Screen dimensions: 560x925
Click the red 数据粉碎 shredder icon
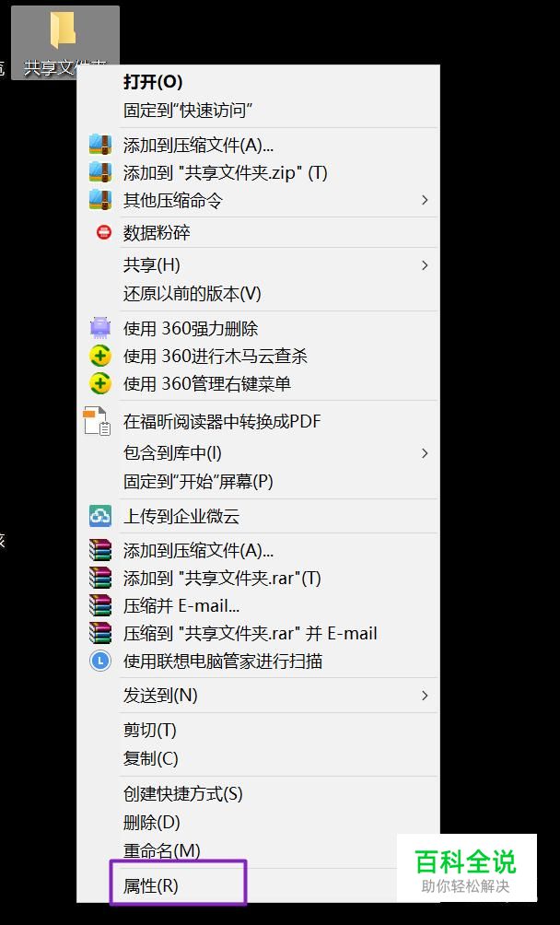click(104, 232)
